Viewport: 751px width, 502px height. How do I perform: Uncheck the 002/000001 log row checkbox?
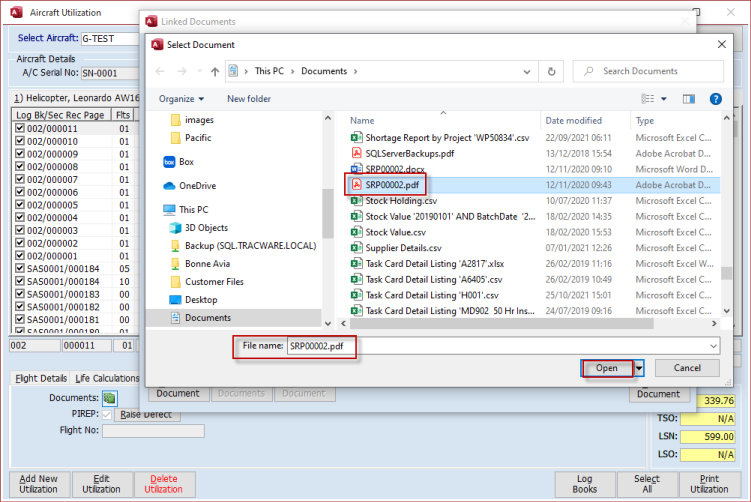point(20,255)
